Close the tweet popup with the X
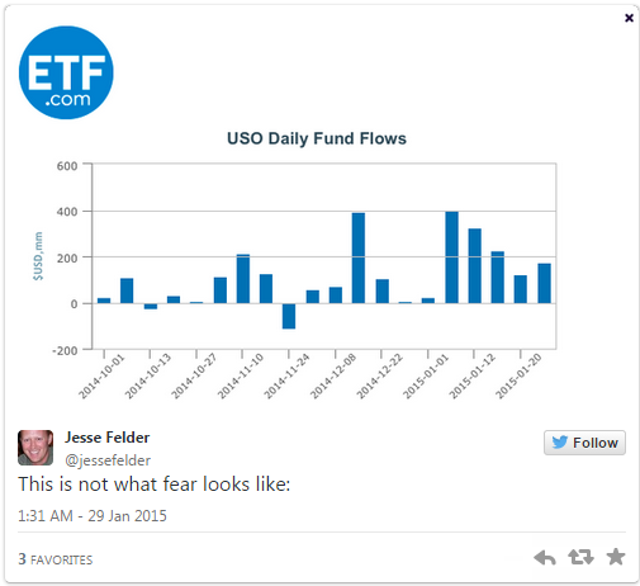The height and width of the screenshot is (586, 640). point(629,18)
